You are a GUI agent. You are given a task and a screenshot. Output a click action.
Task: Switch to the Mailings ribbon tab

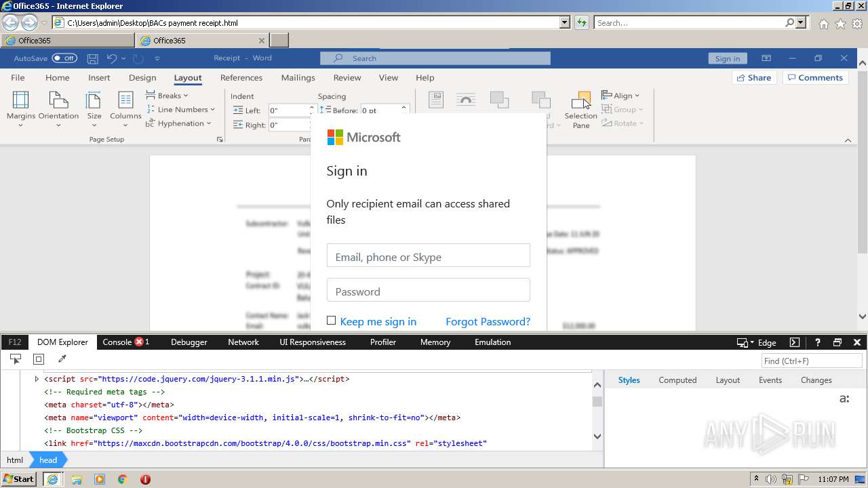click(298, 77)
